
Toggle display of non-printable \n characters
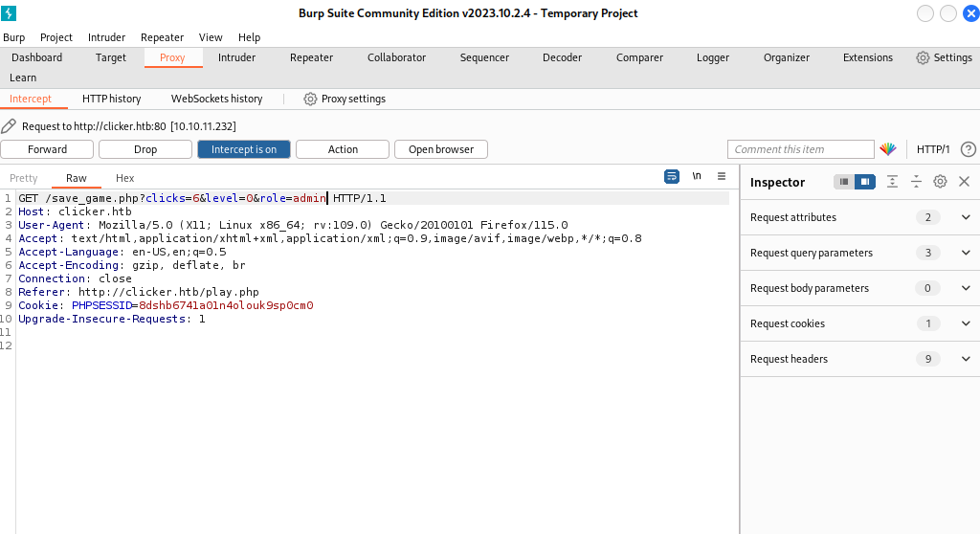[697, 177]
